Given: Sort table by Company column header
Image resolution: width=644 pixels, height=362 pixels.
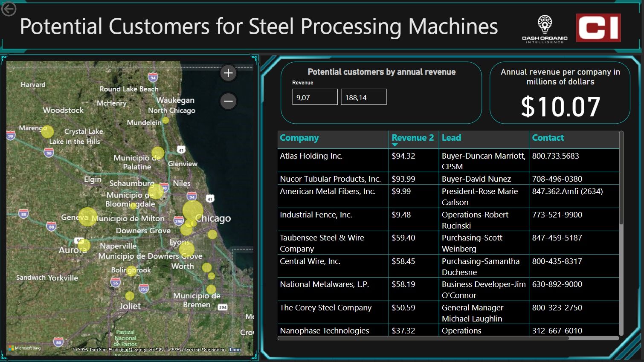Looking at the screenshot, I should coord(299,138).
